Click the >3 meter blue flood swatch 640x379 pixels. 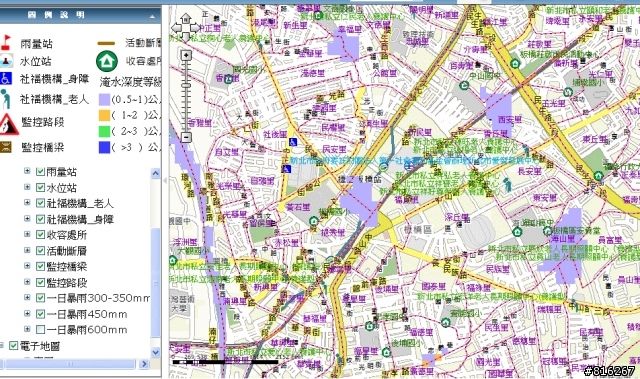(104, 147)
